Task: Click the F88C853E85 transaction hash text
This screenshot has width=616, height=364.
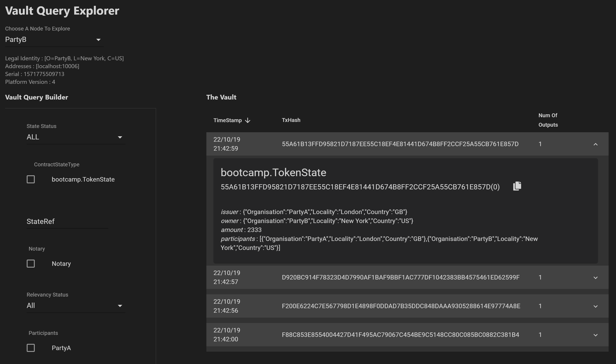Action: [400, 335]
